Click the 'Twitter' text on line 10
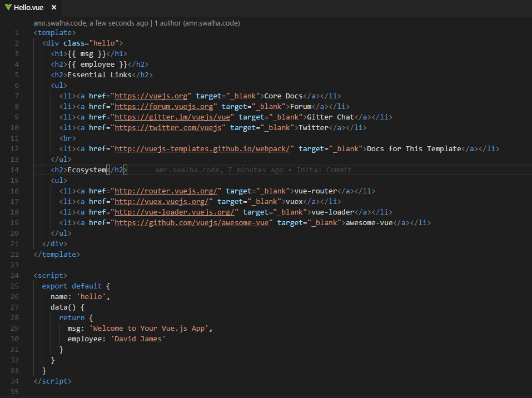This screenshot has width=532, height=398. (314, 128)
